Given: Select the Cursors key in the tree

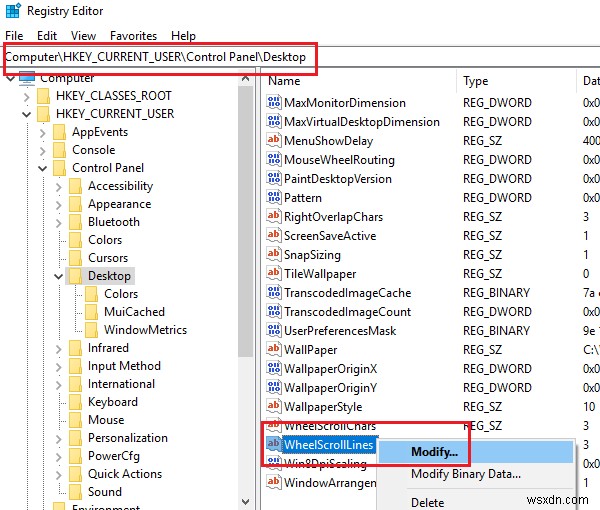Looking at the screenshot, I should [x=108, y=258].
